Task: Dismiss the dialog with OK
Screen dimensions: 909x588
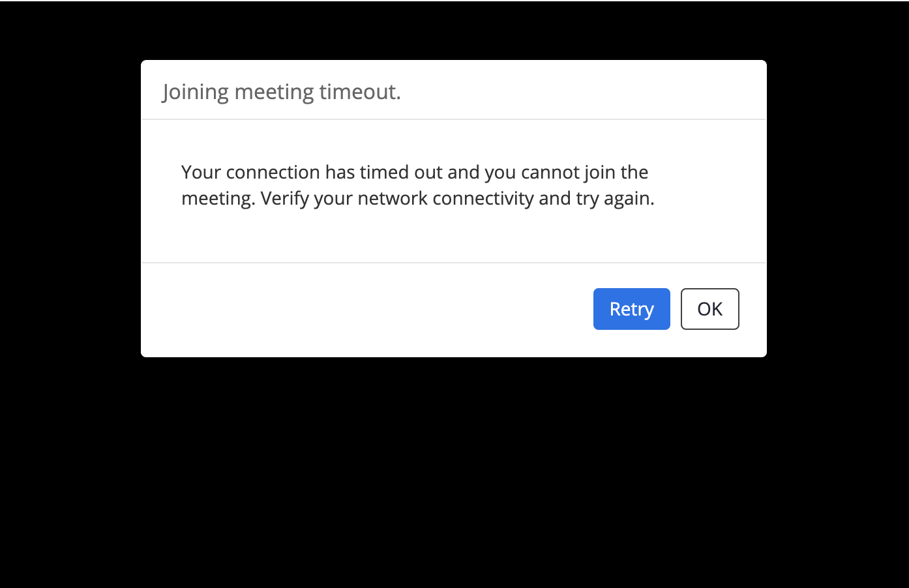Action: [x=709, y=309]
